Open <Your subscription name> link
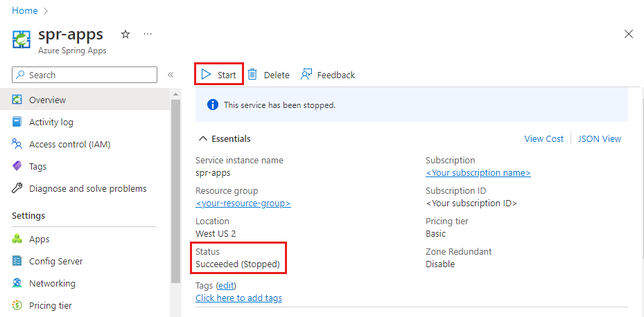The width and height of the screenshot is (644, 317). coord(478,172)
